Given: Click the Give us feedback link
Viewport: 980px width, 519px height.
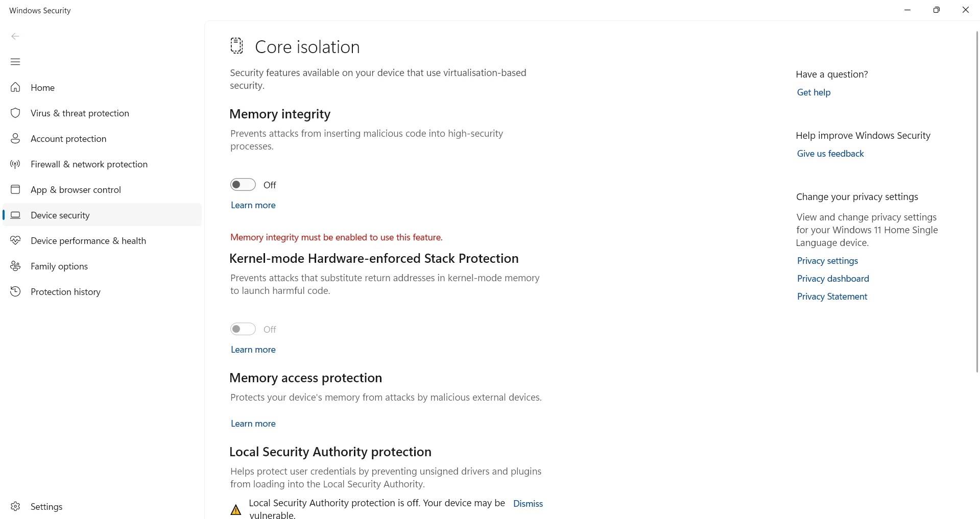Looking at the screenshot, I should click(x=830, y=154).
